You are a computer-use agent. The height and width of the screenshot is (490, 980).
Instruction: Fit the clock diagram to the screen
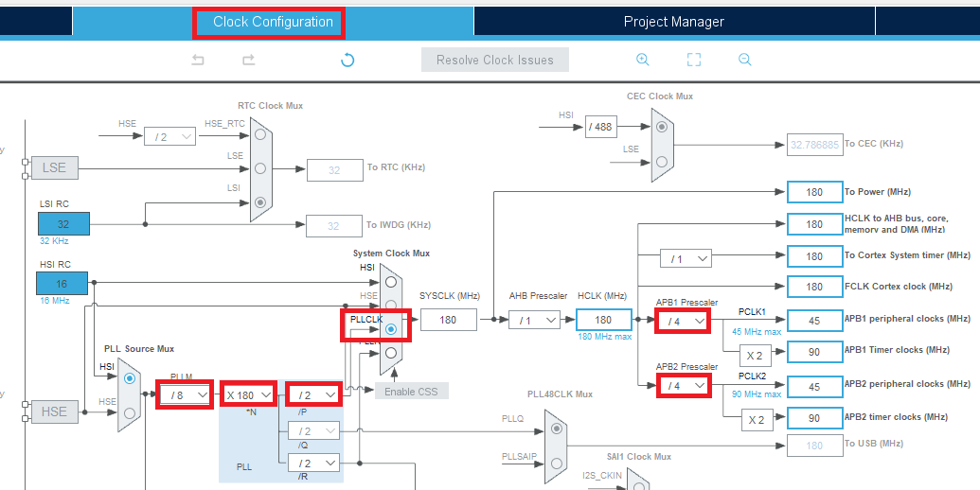(x=694, y=60)
